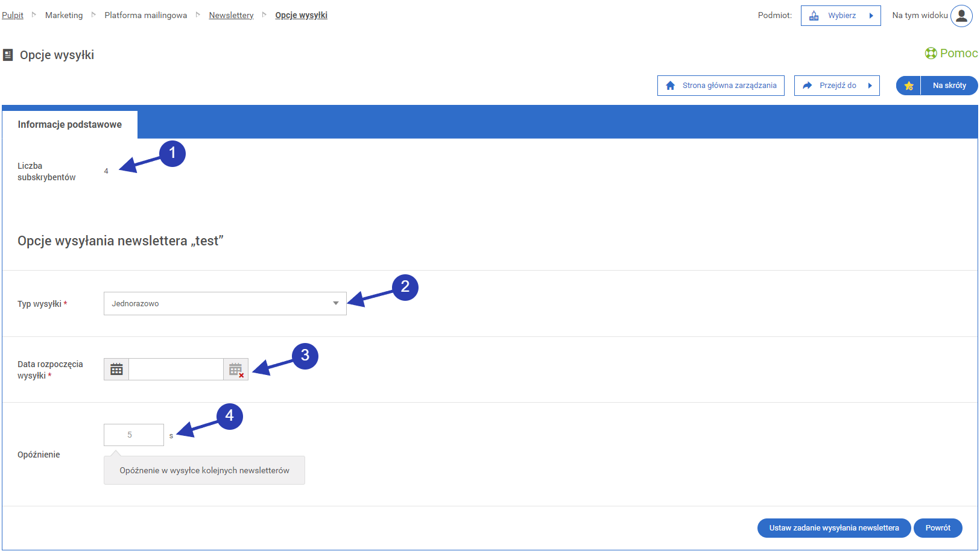Click the Pulpit breadcrumb link
This screenshot has width=980, height=554.
[x=13, y=15]
